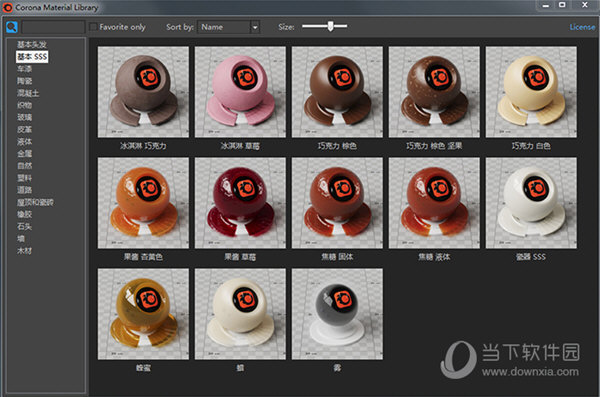Screen dimensions: 600x397
Task: Select the 金属 category
Action: (24, 154)
